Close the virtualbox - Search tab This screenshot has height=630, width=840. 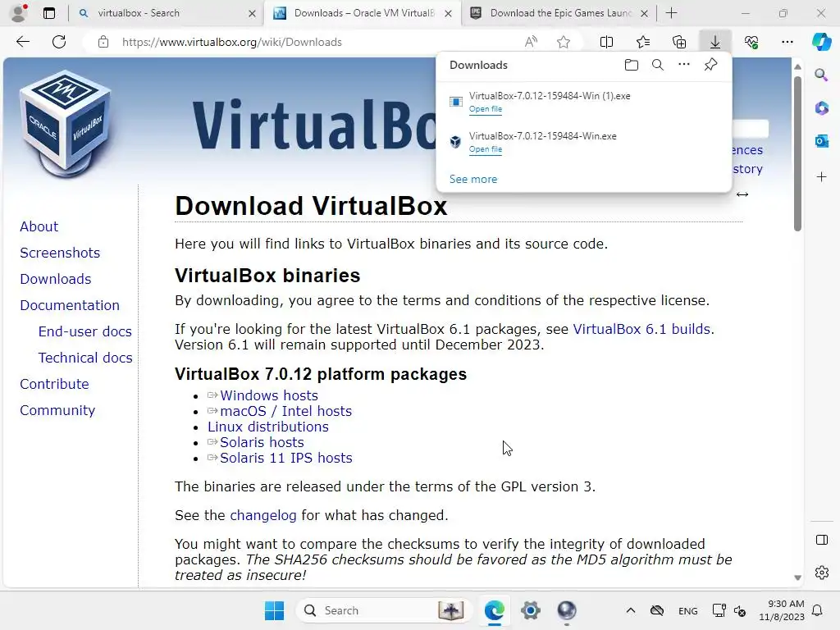(252, 13)
